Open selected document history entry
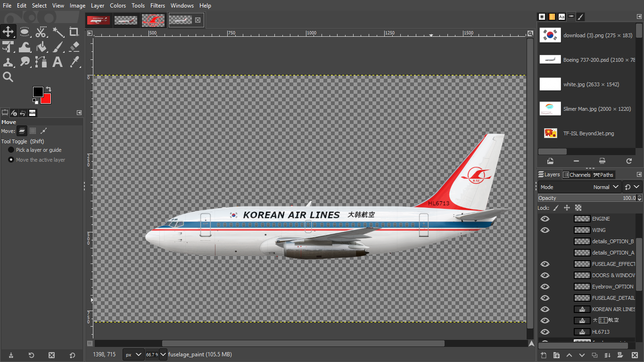 point(550,161)
